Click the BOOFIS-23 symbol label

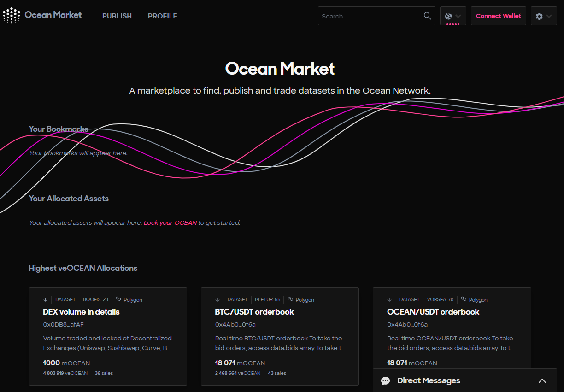(95, 299)
